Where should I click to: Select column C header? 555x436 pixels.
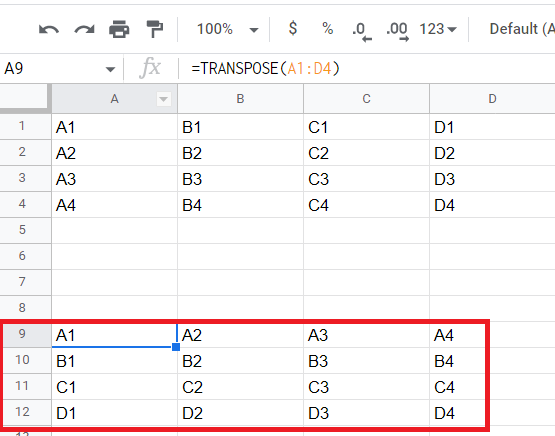click(366, 99)
